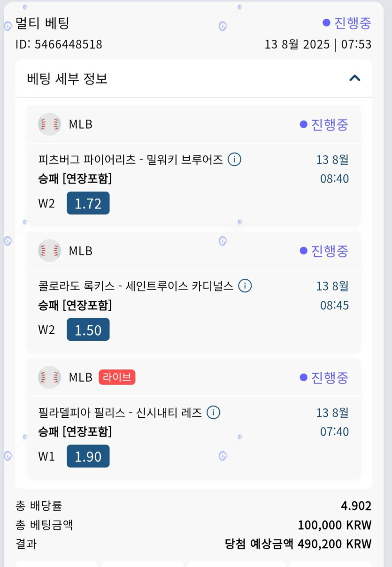Collapse the 베팅 세부 정보 section chevron
The height and width of the screenshot is (567, 392).
(355, 78)
